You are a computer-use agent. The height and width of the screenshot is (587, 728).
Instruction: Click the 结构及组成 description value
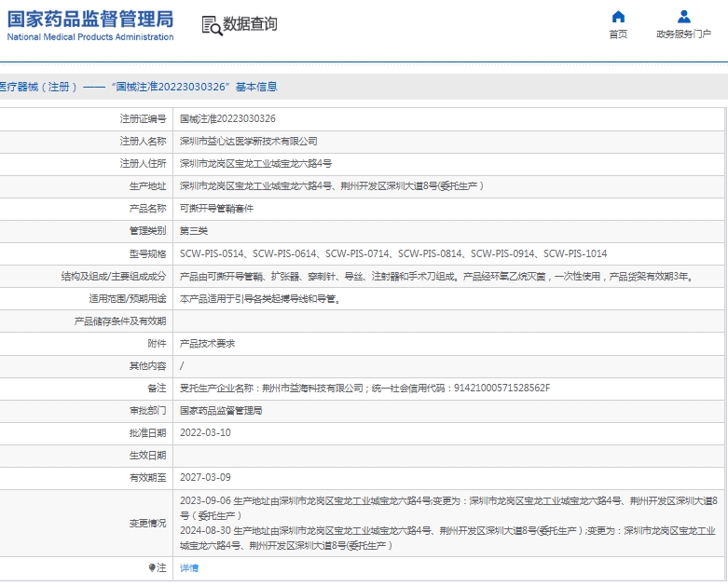pyautogui.click(x=437, y=277)
